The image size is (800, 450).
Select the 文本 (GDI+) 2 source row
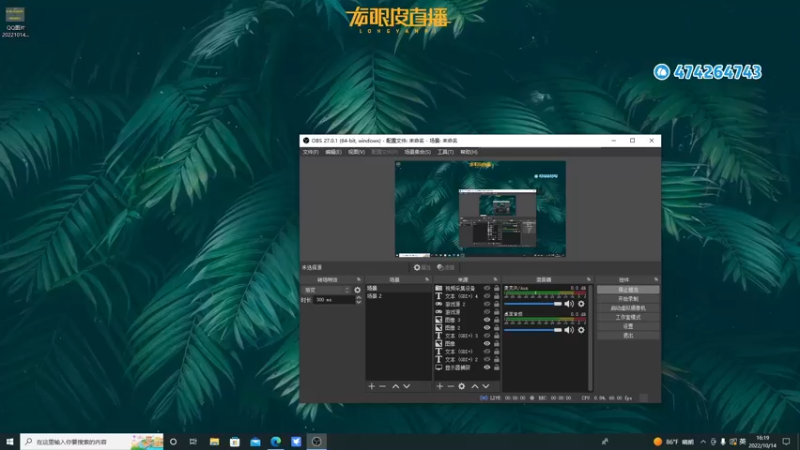pyautogui.click(x=467, y=360)
